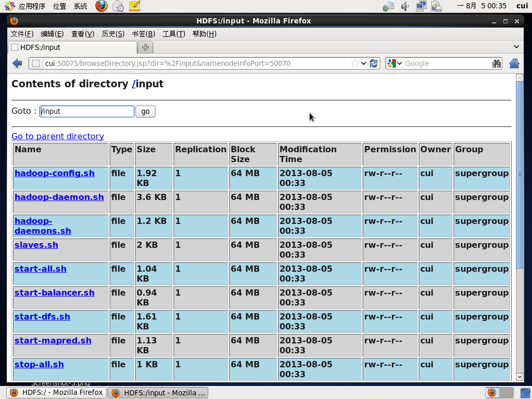Open the 书签(B) menu
Screen dimensions: 532x399
pos(143,34)
